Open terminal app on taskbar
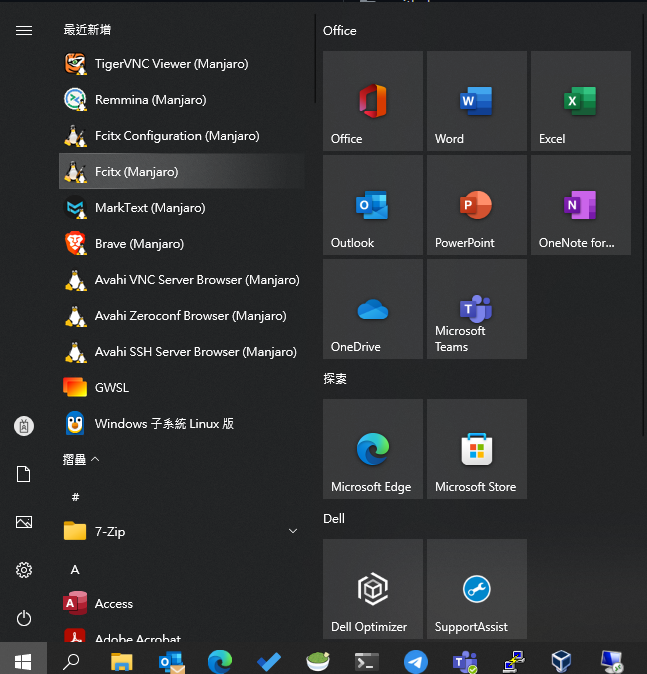Screen dimensions: 647x674 pos(367,662)
